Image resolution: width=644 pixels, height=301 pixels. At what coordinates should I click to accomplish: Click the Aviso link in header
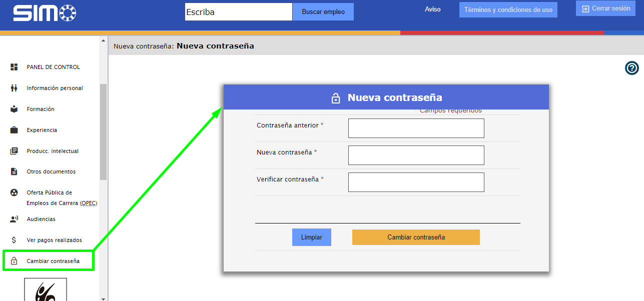click(x=432, y=9)
